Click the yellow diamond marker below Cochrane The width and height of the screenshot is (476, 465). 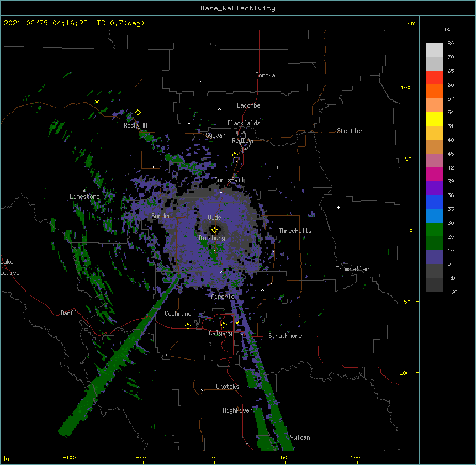(x=188, y=326)
